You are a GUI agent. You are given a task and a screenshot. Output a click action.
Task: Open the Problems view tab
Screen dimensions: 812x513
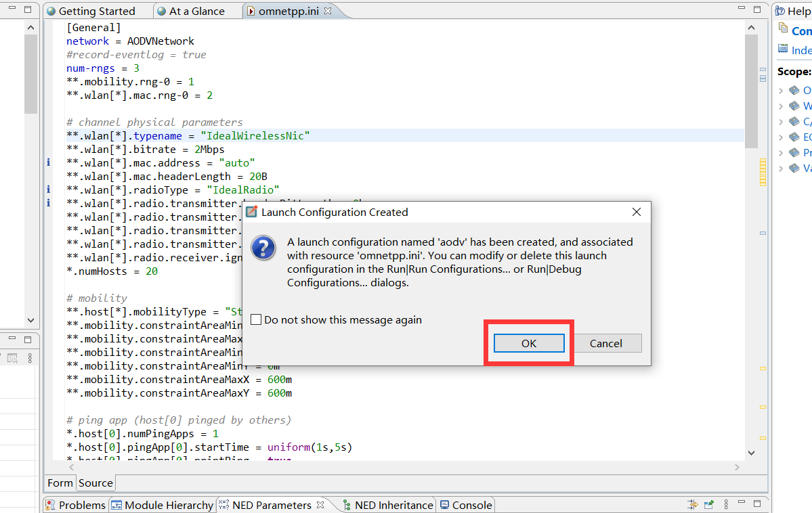tap(76, 505)
